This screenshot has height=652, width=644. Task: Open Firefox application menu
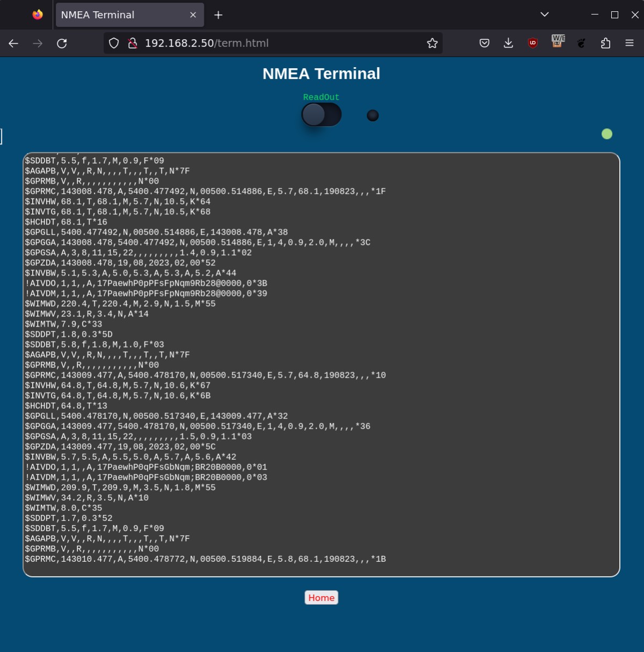630,44
